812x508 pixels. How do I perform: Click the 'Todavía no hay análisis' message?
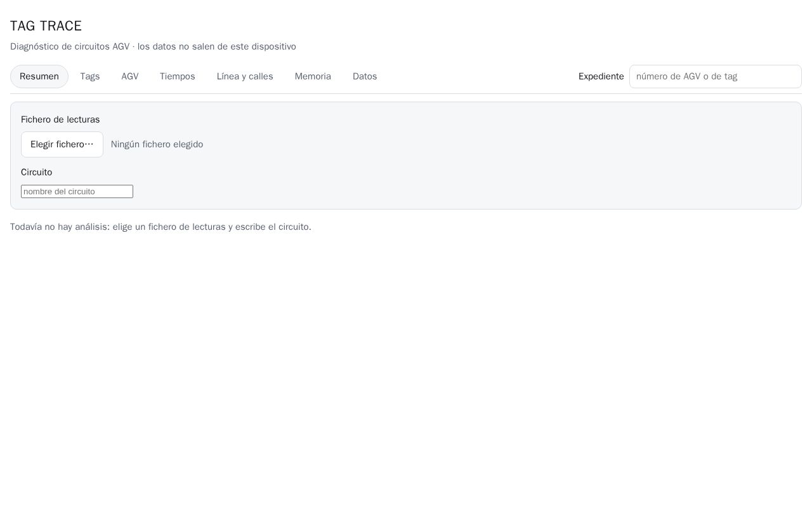click(x=160, y=227)
